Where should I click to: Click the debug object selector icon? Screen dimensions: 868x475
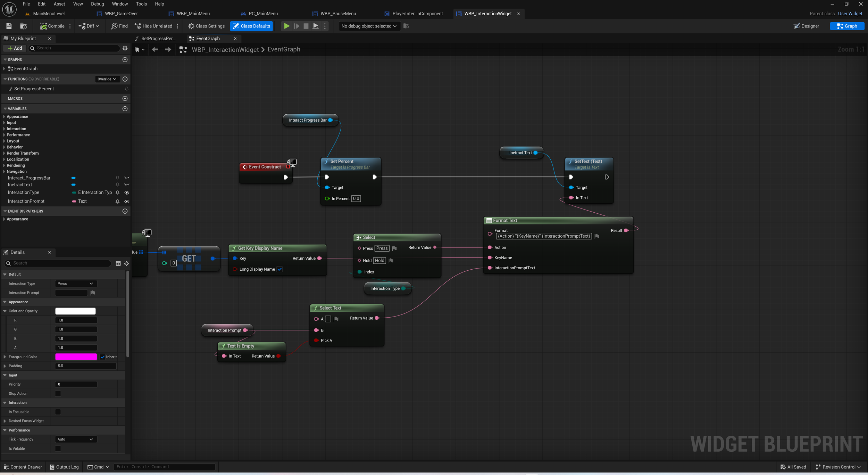click(x=406, y=26)
